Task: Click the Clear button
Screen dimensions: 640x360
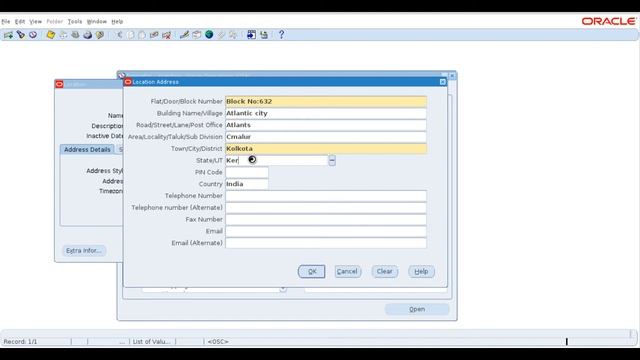Action: (x=384, y=271)
